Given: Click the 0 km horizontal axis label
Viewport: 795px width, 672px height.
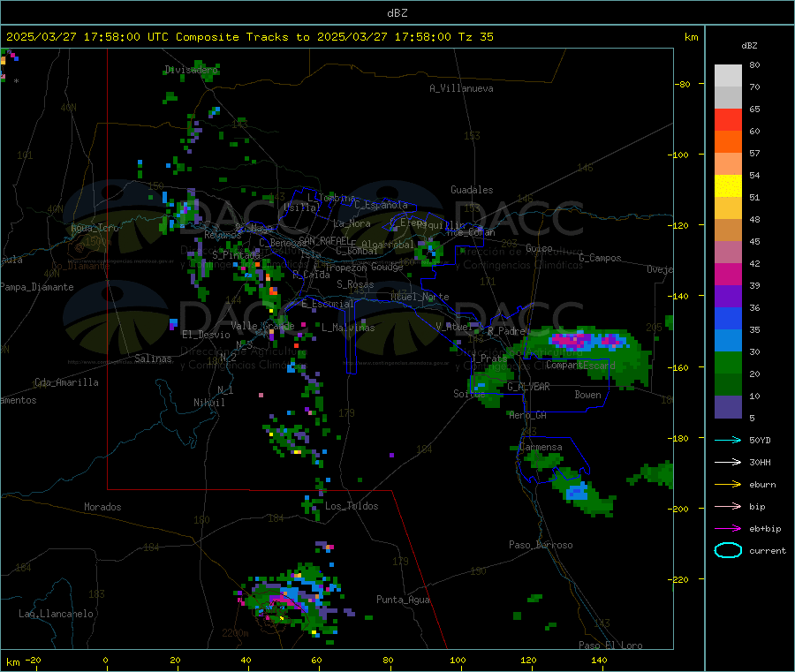Looking at the screenshot, I should coord(105,660).
